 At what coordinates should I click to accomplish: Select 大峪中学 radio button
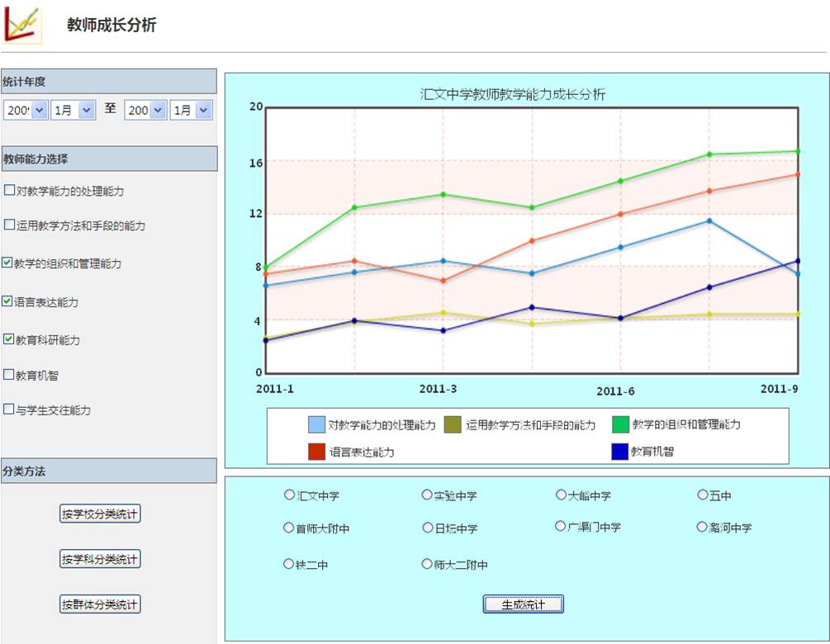click(x=561, y=495)
